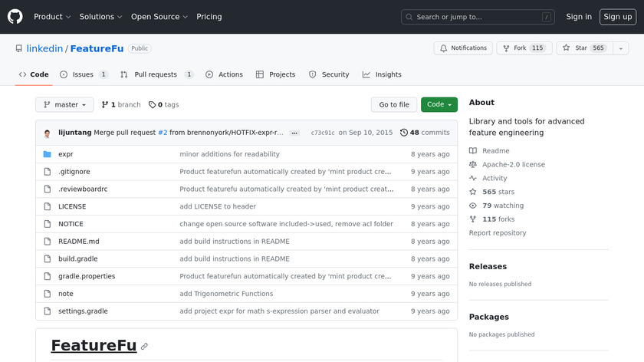Screen dimensions: 644x362
Task: Click the commit history clock icon
Action: point(403,133)
